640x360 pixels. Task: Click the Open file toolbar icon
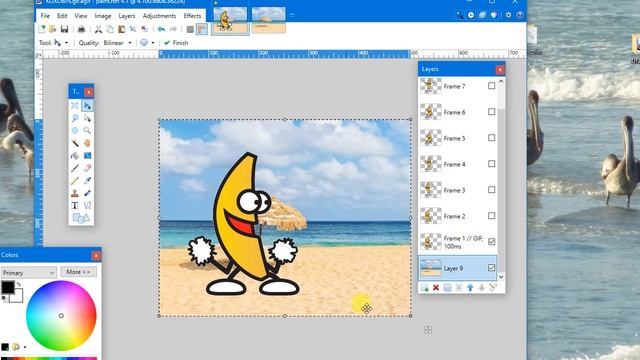point(53,29)
